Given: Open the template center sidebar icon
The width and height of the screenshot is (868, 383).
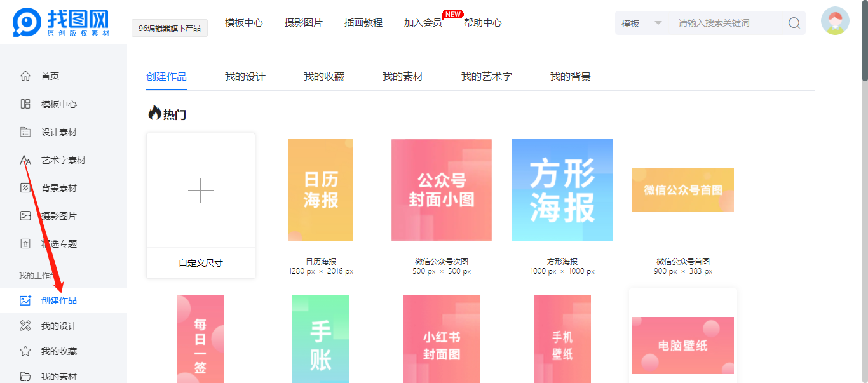Looking at the screenshot, I should pos(25,104).
